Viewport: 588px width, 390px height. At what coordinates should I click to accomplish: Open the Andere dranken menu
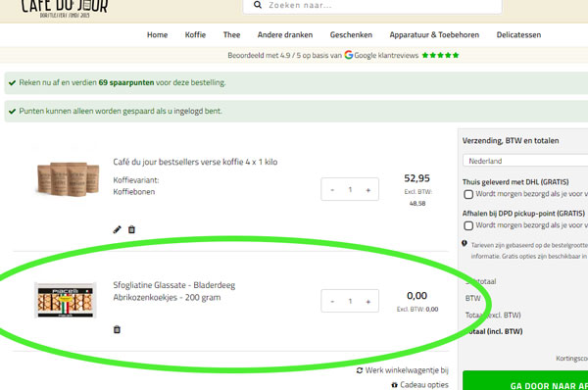(x=285, y=35)
